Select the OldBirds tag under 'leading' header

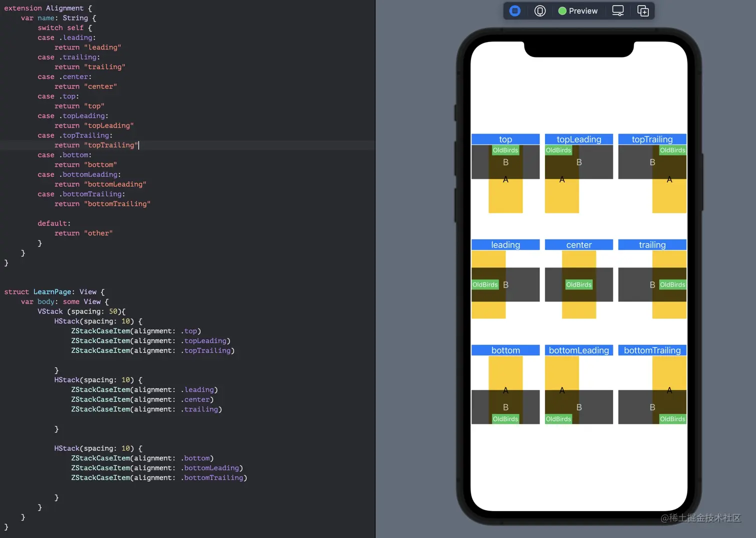pos(485,284)
